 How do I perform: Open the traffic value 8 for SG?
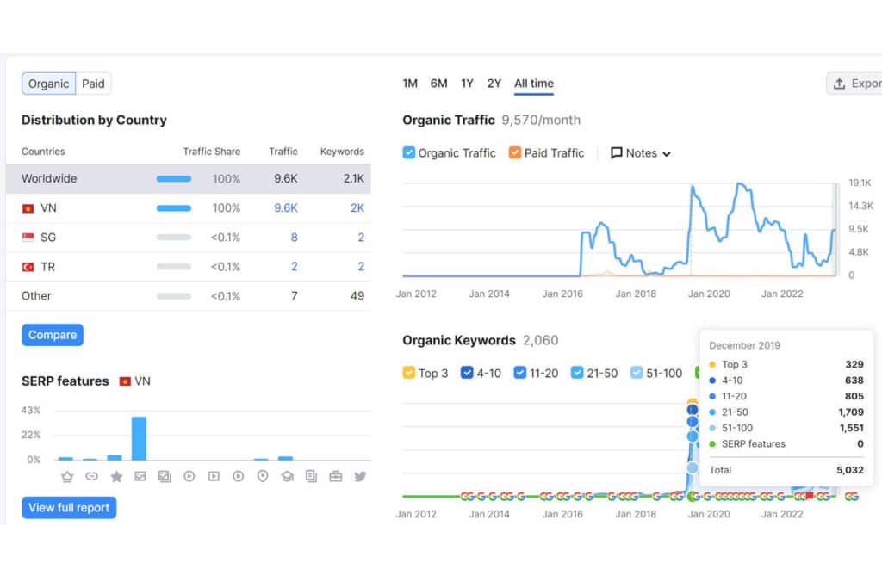click(295, 238)
